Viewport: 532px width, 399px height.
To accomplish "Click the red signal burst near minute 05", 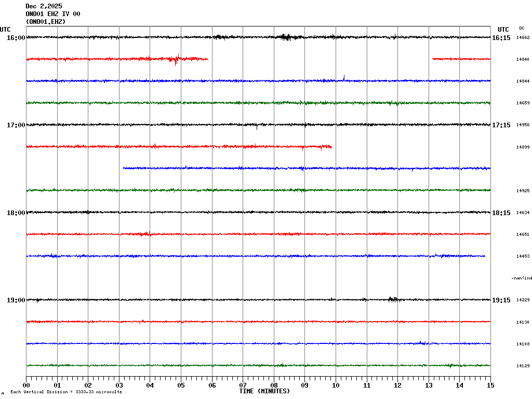I will click(x=176, y=59).
